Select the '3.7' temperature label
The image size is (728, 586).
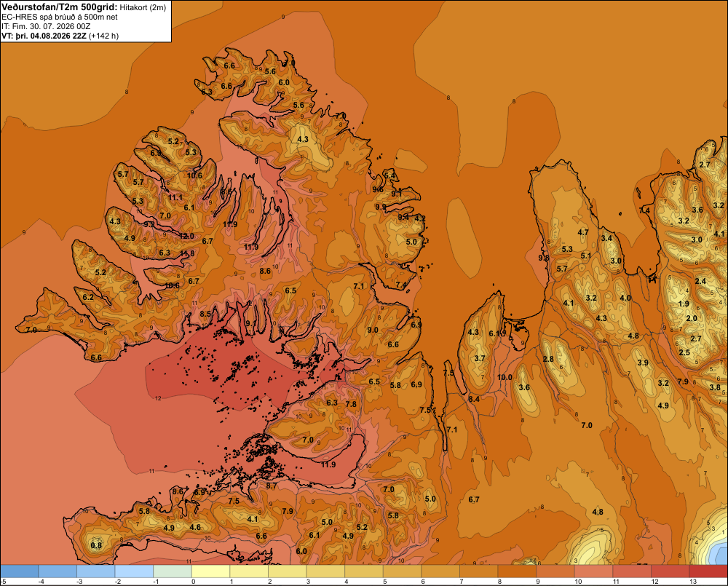pyautogui.click(x=480, y=358)
